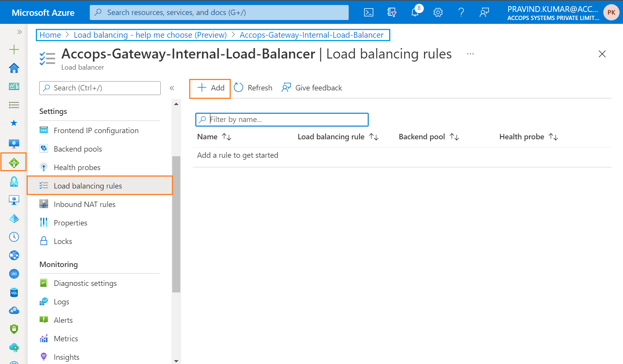Open the green shield Security icon

[14, 329]
